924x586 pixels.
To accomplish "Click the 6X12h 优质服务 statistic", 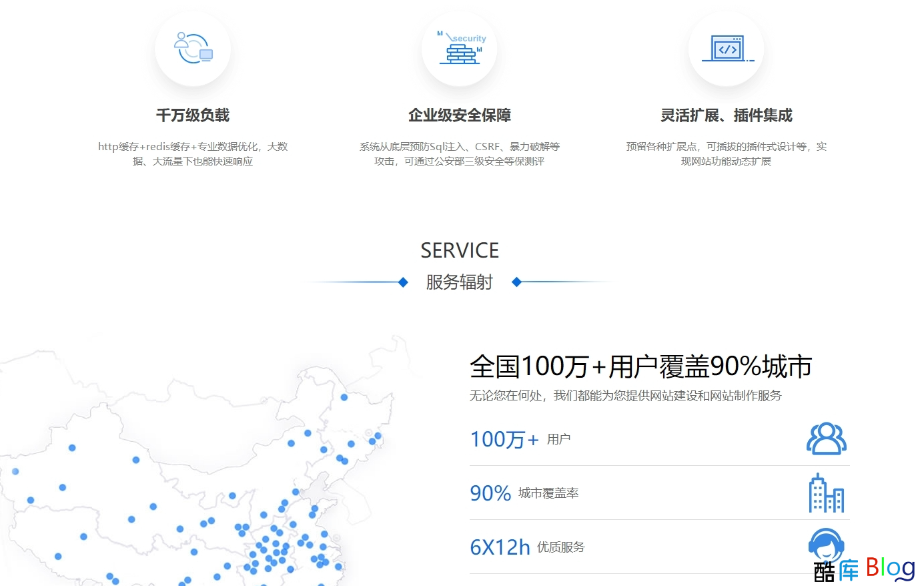I will [x=527, y=547].
